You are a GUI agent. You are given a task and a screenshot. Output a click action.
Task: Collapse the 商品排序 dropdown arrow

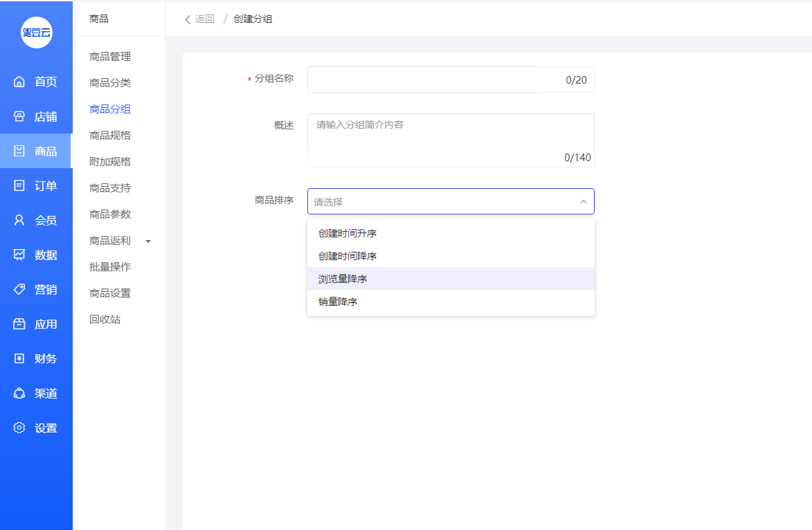[x=583, y=202]
